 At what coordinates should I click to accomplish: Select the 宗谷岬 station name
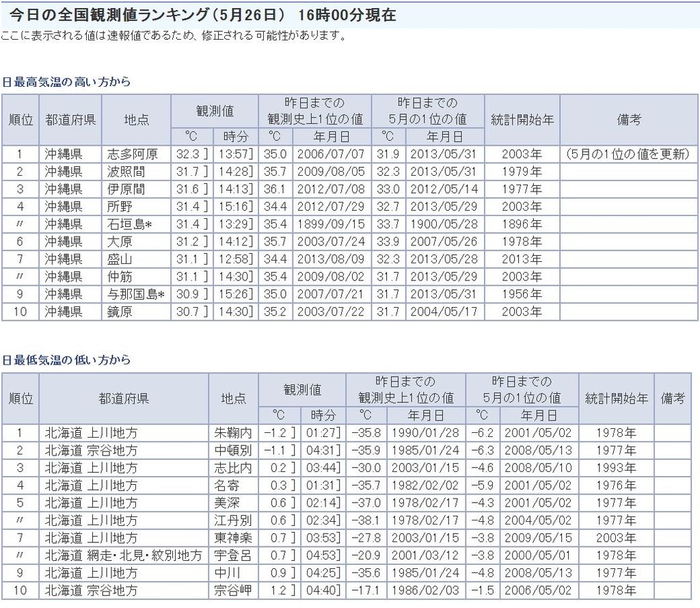233,591
